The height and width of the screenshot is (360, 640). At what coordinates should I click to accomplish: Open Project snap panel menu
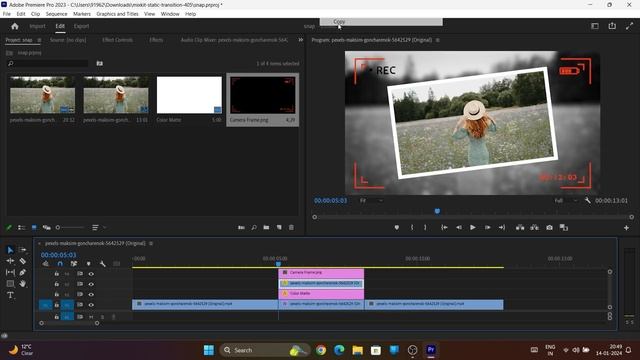(39, 40)
